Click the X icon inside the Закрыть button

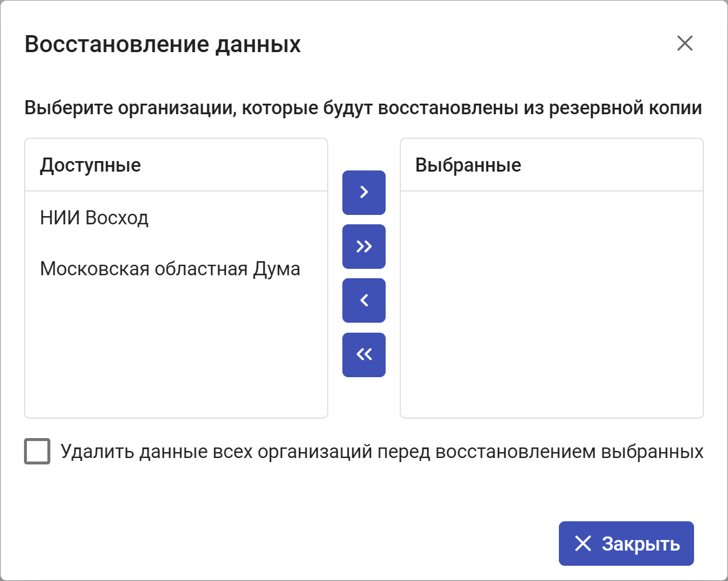[x=583, y=544]
